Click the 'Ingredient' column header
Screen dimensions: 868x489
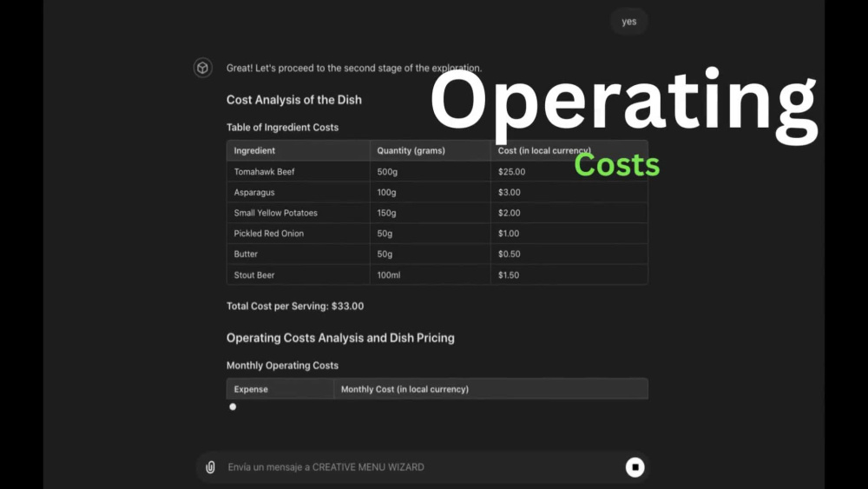pyautogui.click(x=299, y=150)
